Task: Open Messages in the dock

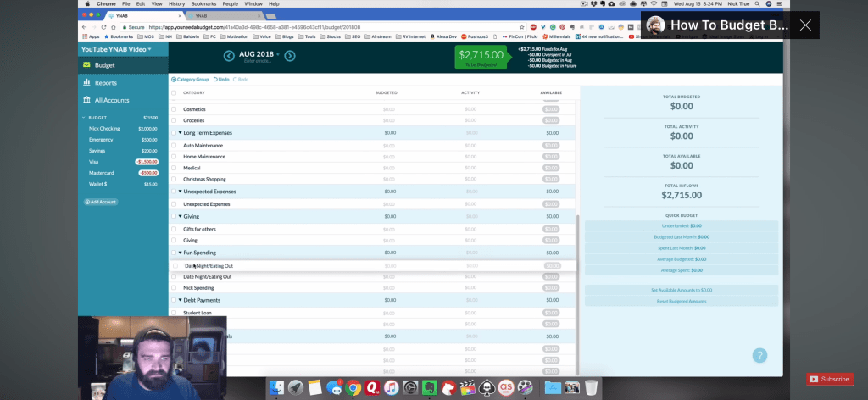Action: (334, 388)
